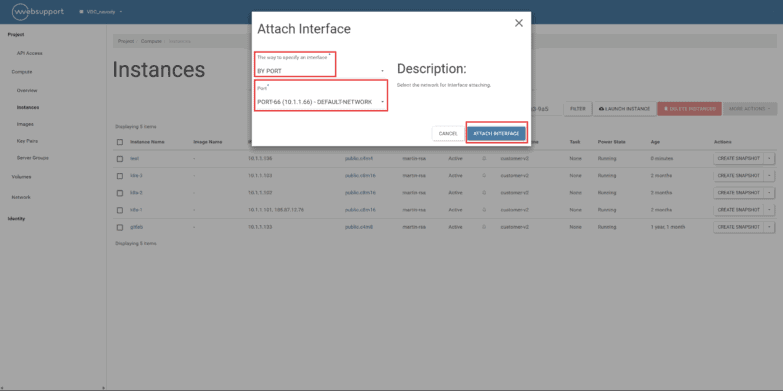
Task: Click Create Snapshot for the gitlab instance
Action: click(x=738, y=227)
